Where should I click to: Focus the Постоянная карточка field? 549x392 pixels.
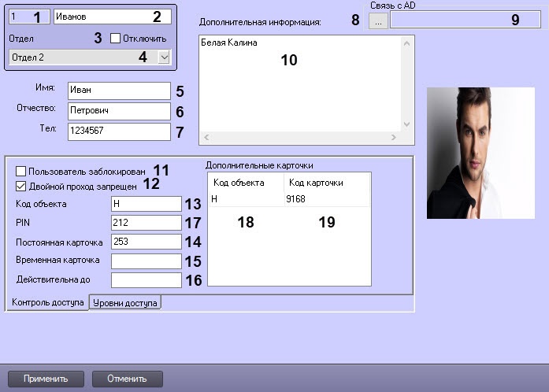(147, 241)
